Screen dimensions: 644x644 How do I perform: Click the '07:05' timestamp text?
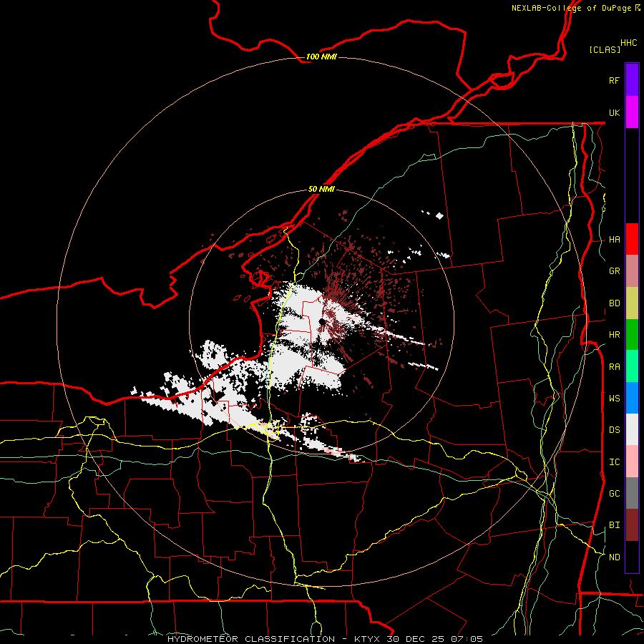[466, 639]
